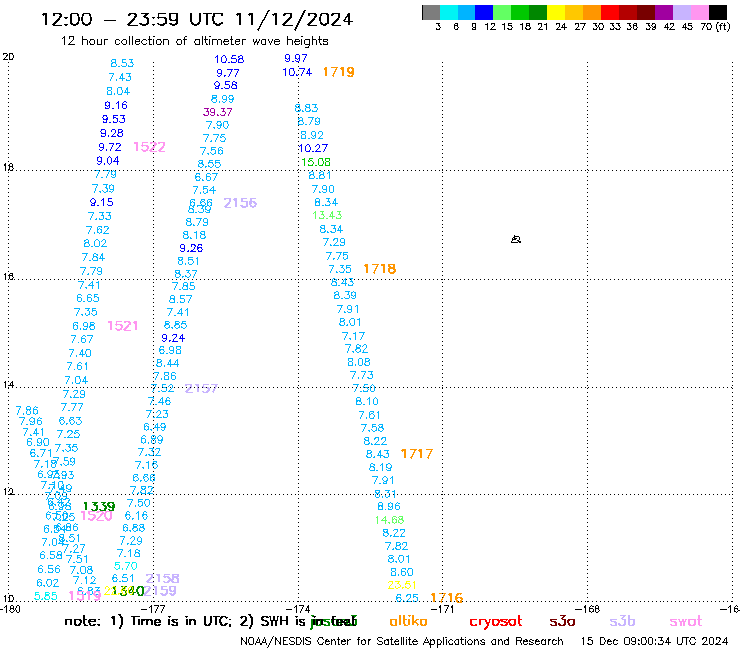The height and width of the screenshot is (650, 740).
Task: Select the '15 Dec 09:00:34 UTC 2024' timestamp
Action: 654,641
